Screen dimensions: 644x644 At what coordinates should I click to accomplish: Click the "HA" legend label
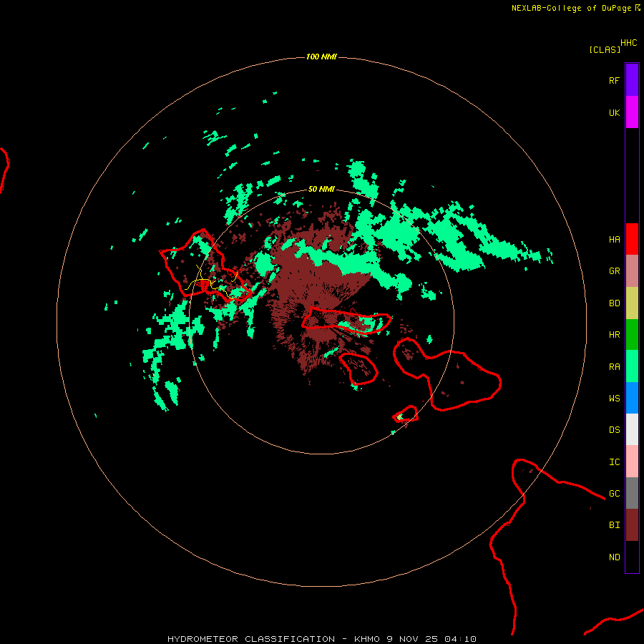click(x=614, y=240)
